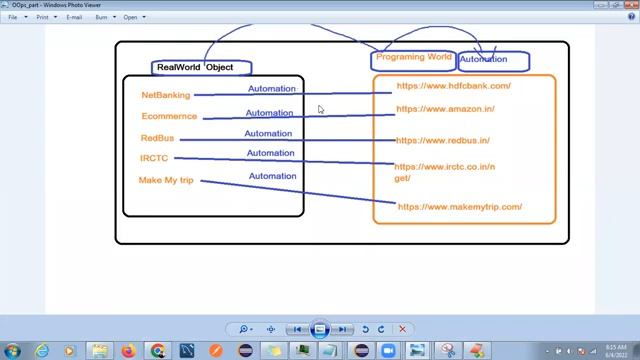This screenshot has height=360, width=640.
Task: Open the taskbar clock showing 8:25 AM
Action: pos(616,351)
